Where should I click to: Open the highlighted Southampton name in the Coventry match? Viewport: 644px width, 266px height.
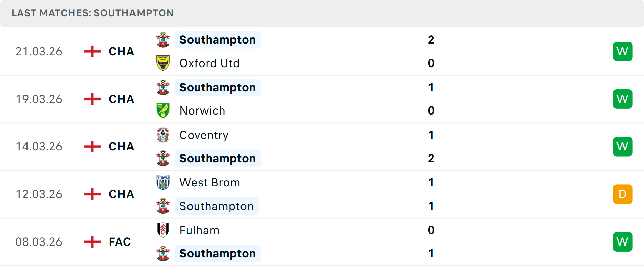tap(218, 158)
